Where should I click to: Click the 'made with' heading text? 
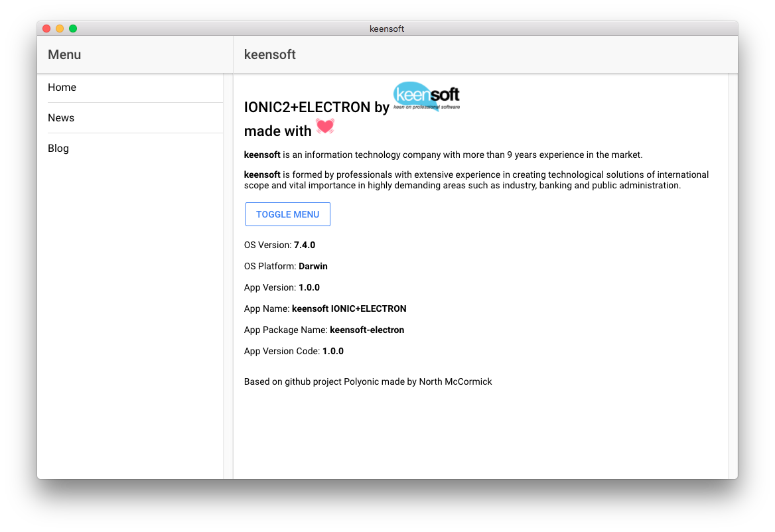(x=278, y=131)
